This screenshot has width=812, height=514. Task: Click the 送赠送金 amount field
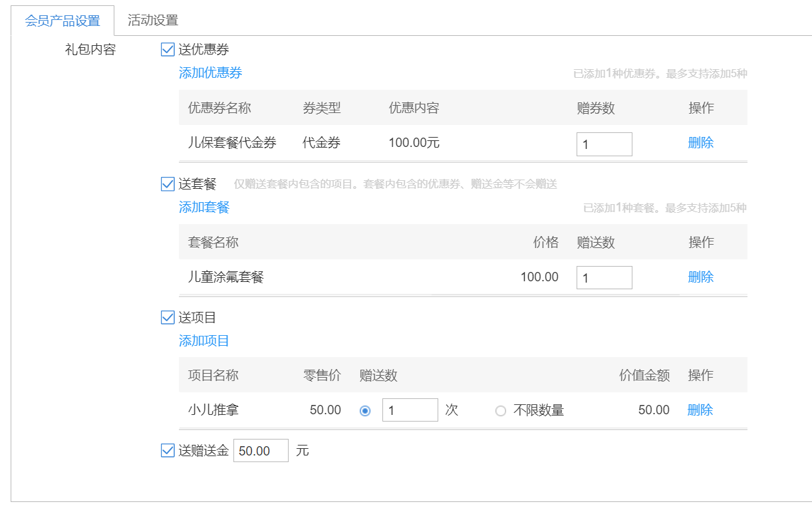pyautogui.click(x=261, y=451)
